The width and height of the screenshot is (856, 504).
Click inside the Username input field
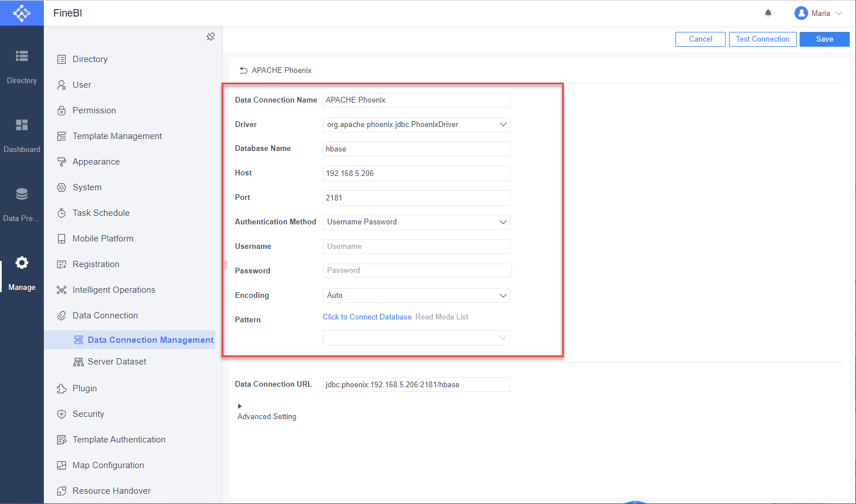pyautogui.click(x=416, y=246)
